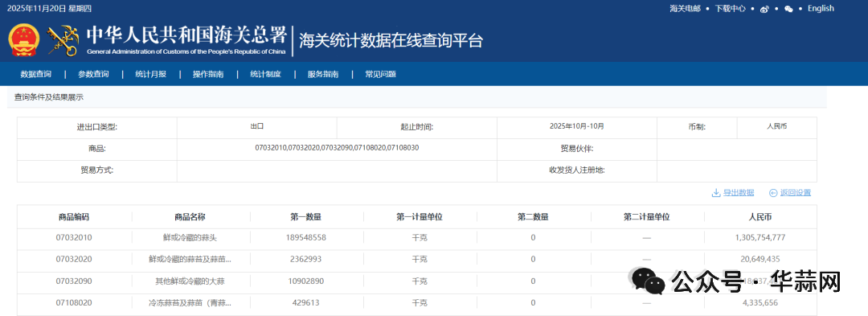The image size is (868, 316).
Task: Open the 操作指南 menu
Action: click(208, 74)
